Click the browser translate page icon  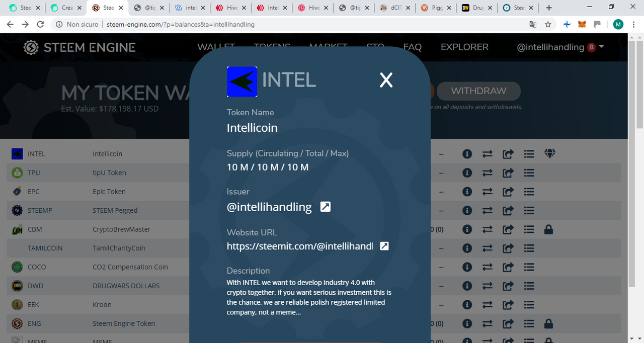[x=533, y=24]
